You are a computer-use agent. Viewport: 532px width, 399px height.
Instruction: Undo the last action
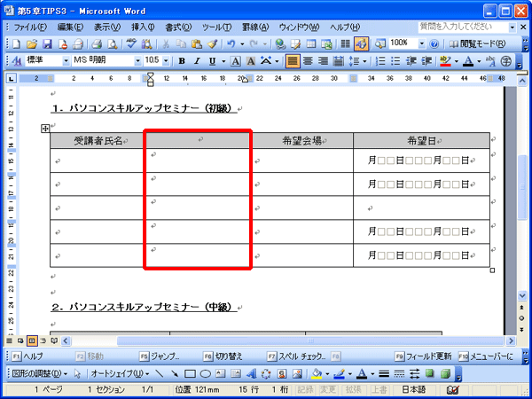click(231, 43)
